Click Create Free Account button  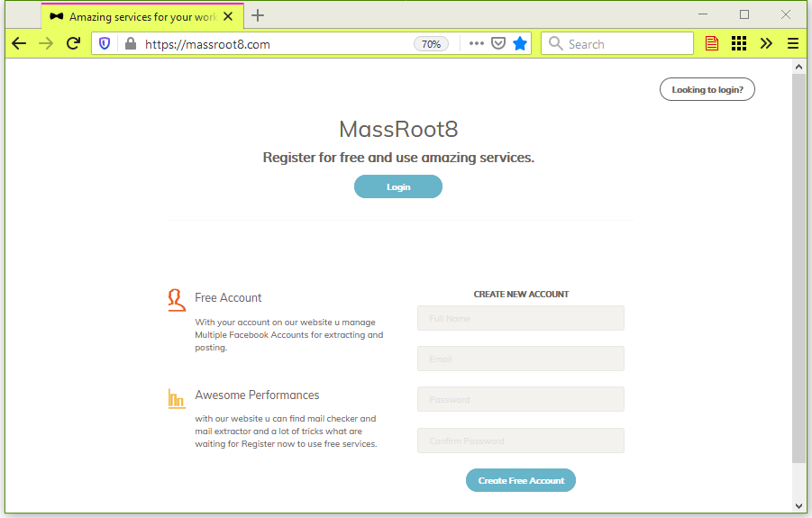point(520,481)
